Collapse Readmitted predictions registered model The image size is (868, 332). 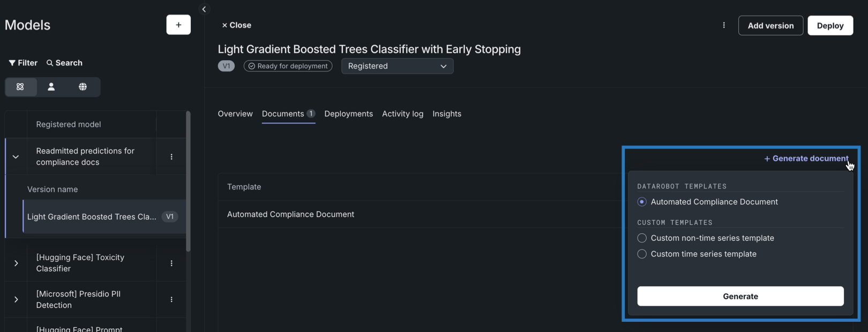[16, 157]
